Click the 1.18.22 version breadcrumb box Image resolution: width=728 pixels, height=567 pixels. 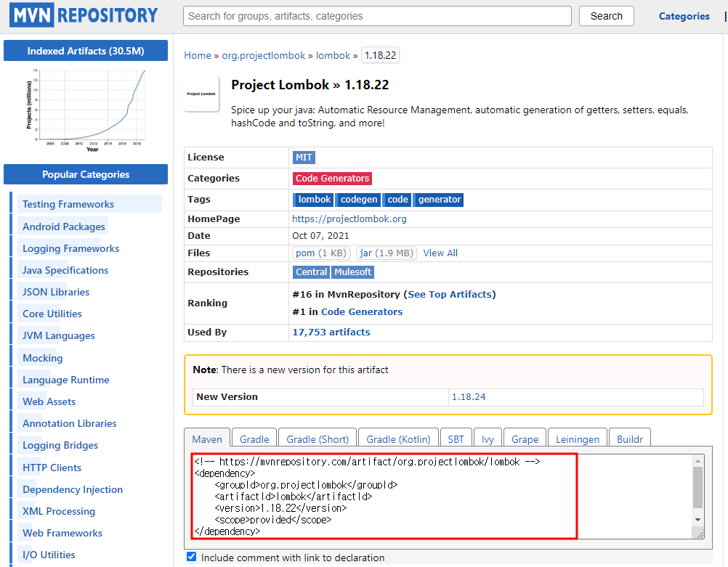click(380, 55)
